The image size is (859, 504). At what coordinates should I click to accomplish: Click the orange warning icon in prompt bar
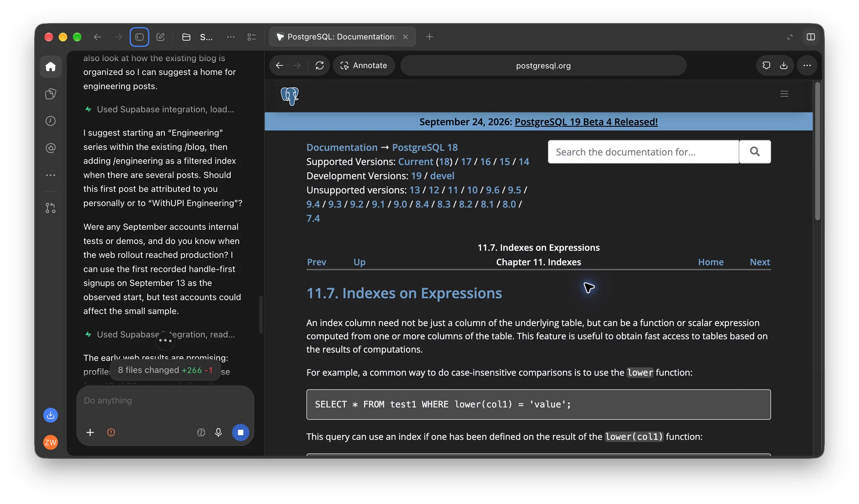point(111,432)
